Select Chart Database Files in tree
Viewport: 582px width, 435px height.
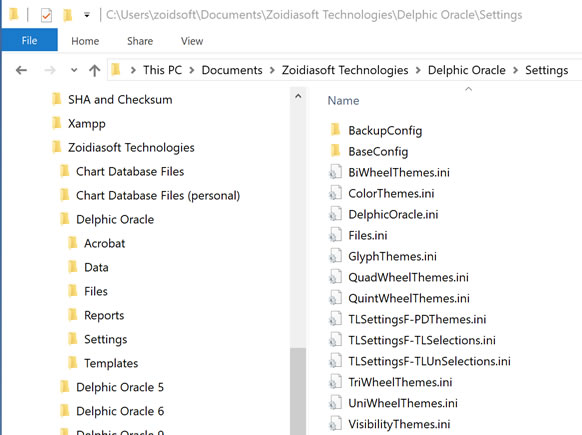click(130, 171)
